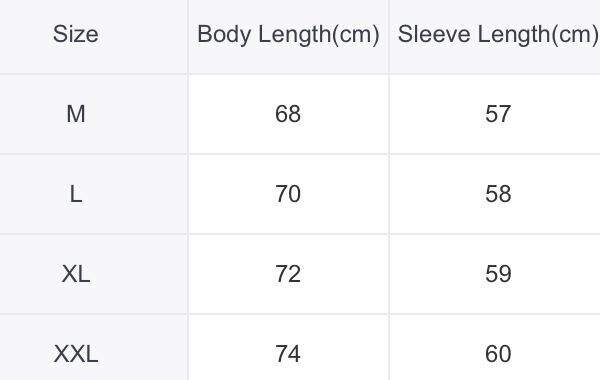Image resolution: width=600 pixels, height=380 pixels.
Task: Click the word Sleeve in header
Action: (x=434, y=34)
